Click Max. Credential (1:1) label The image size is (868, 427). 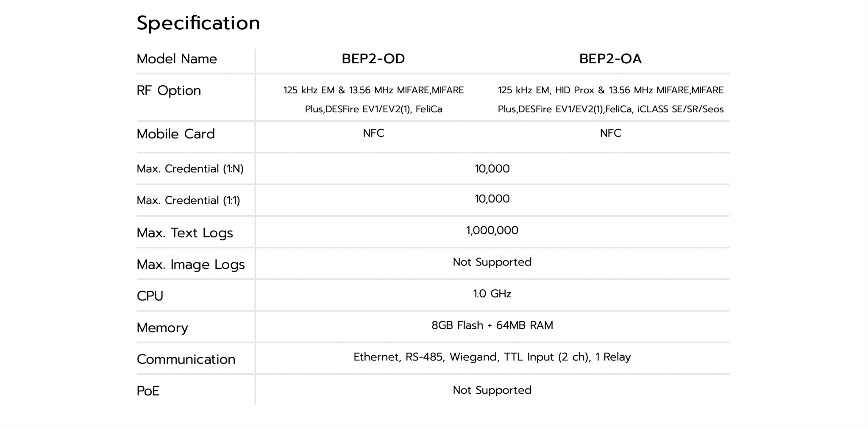[188, 200]
